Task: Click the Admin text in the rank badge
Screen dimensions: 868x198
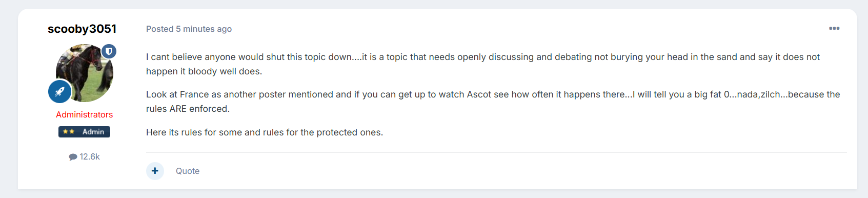Action: 93,132
